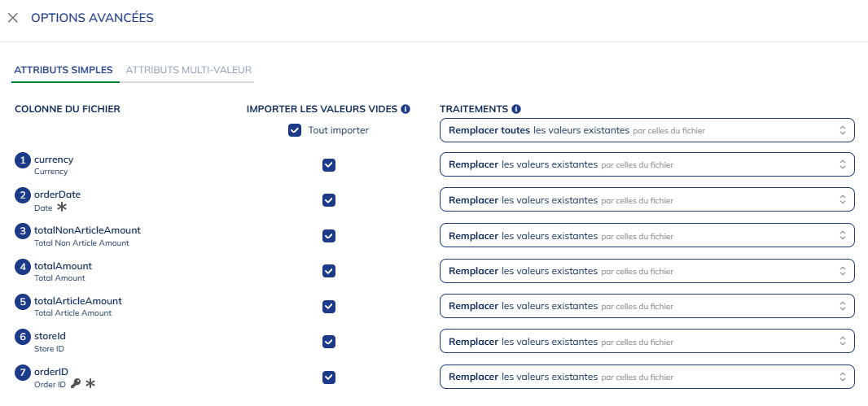Expand treatment dropdown for totalArticleAmount row
868x406 pixels.
click(x=647, y=306)
